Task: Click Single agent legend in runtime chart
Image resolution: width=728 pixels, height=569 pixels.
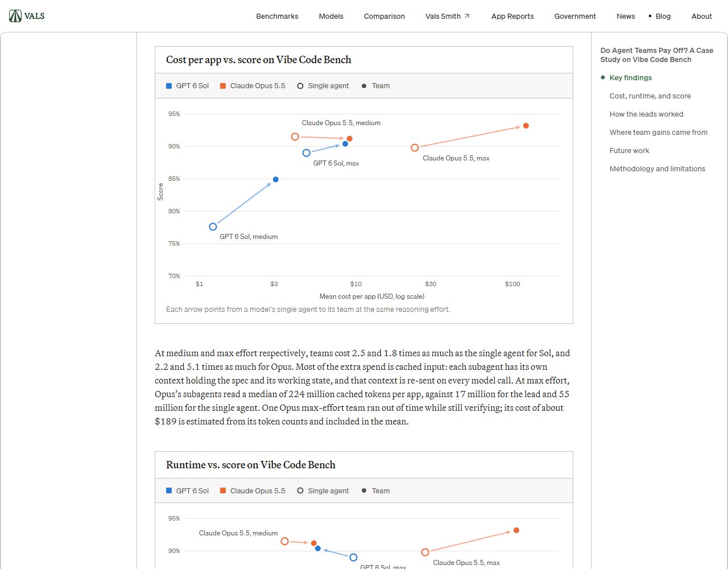Action: click(323, 491)
